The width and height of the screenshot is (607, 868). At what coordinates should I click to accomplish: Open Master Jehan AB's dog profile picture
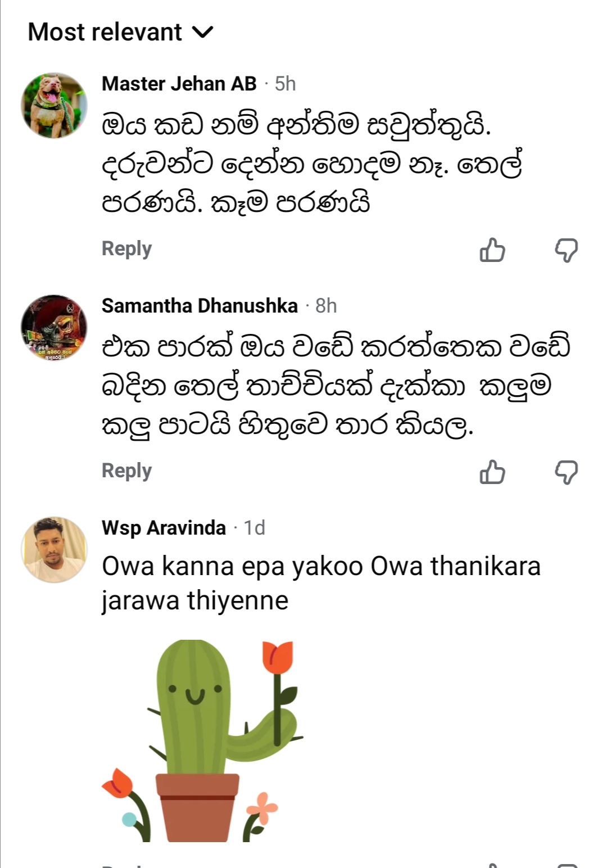(54, 105)
